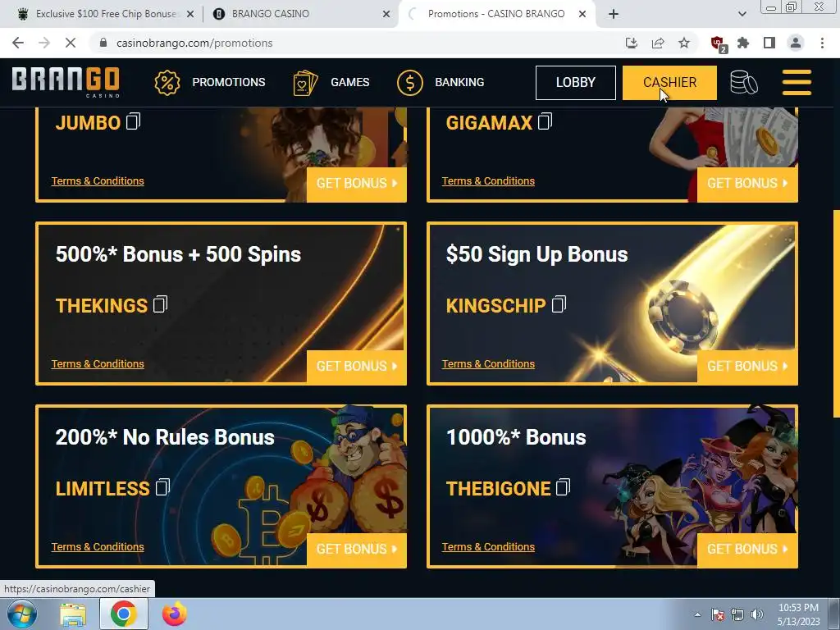
Task: Open Terms & Conditions for LIMITLESS bonus
Action: pos(98,546)
